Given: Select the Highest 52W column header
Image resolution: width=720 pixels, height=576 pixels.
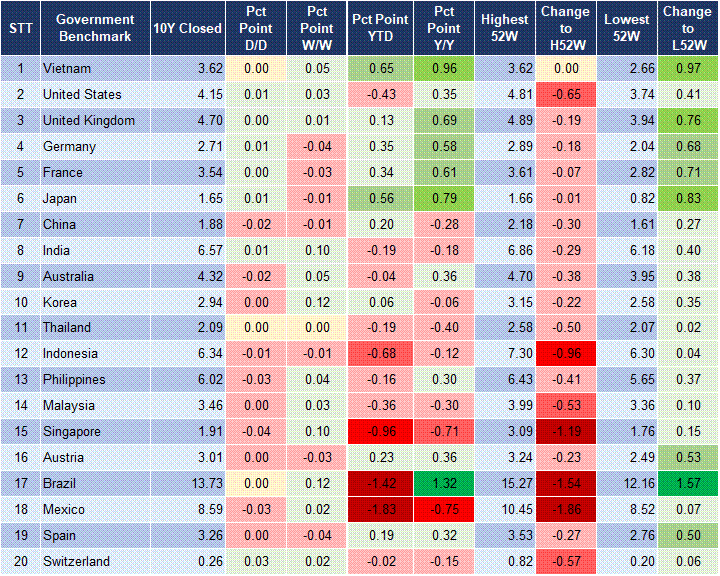Looking at the screenshot, I should pyautogui.click(x=504, y=28).
